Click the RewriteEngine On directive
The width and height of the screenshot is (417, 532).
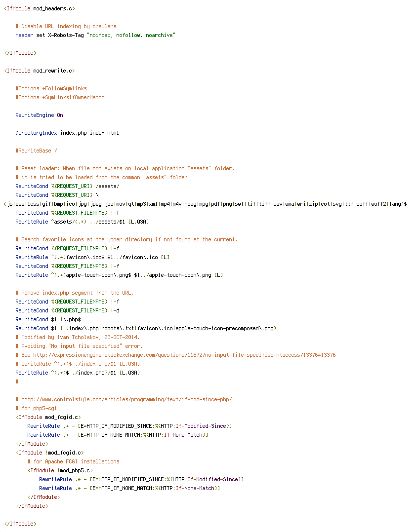[39, 115]
